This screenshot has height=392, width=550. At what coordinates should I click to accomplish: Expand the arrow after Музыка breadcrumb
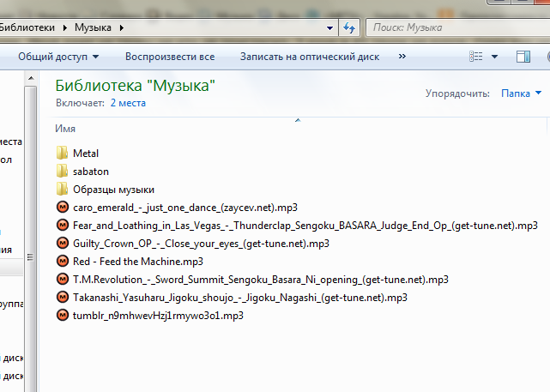(x=121, y=27)
